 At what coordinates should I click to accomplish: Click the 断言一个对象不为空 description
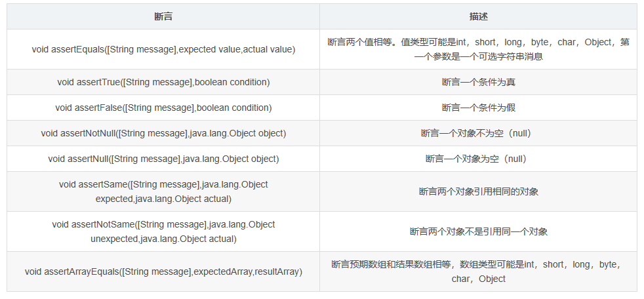tap(479, 133)
